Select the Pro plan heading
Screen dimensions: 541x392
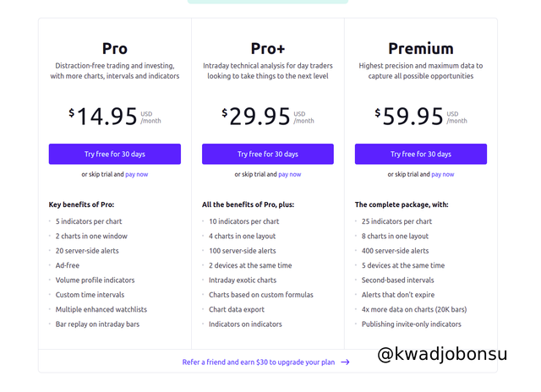click(x=114, y=48)
